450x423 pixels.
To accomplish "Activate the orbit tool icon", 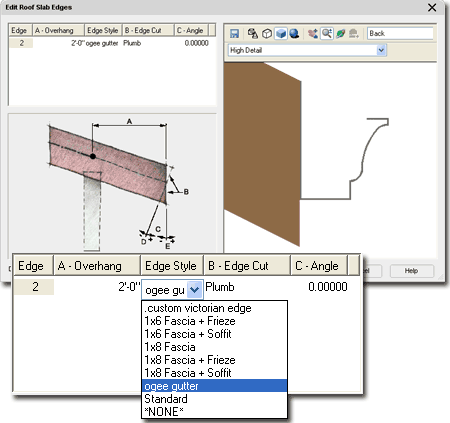I will [340, 34].
